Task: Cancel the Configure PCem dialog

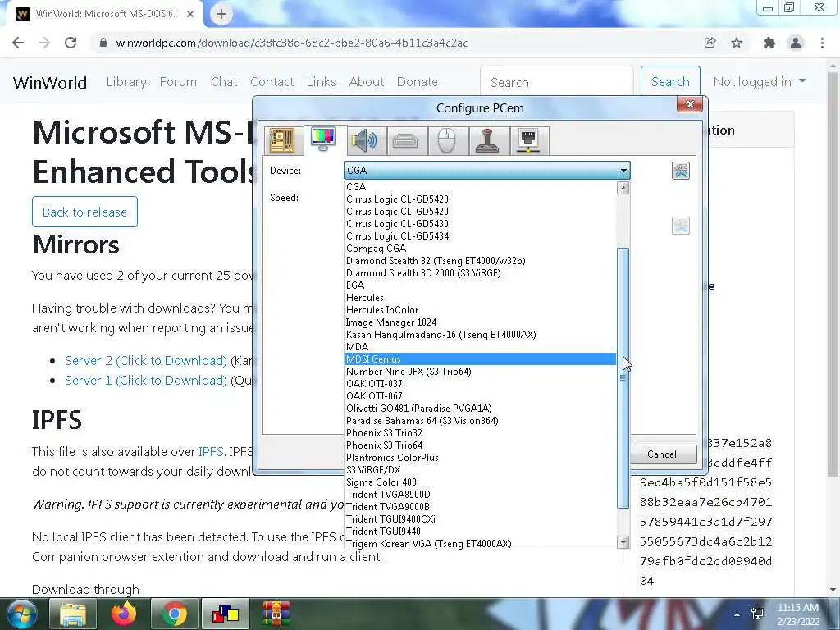Action: [662, 454]
